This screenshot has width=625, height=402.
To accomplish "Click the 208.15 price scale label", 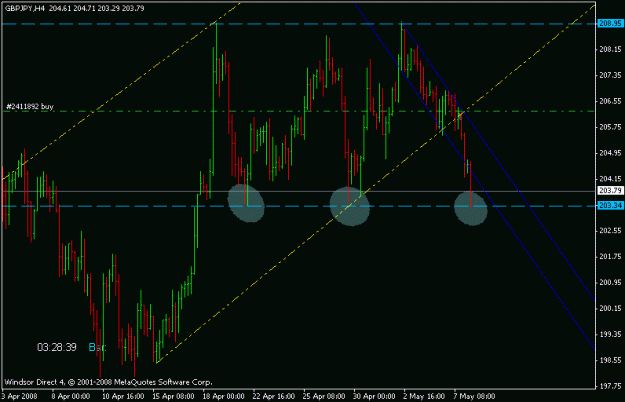I will click(x=610, y=49).
